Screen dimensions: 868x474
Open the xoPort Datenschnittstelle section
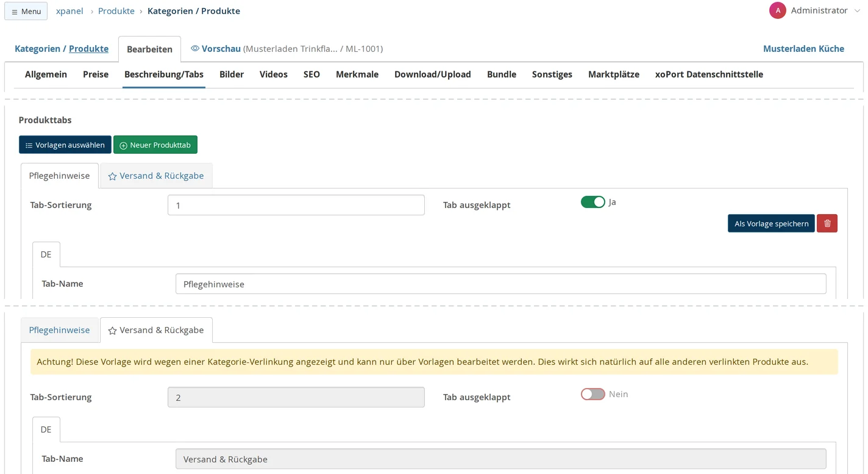point(709,74)
